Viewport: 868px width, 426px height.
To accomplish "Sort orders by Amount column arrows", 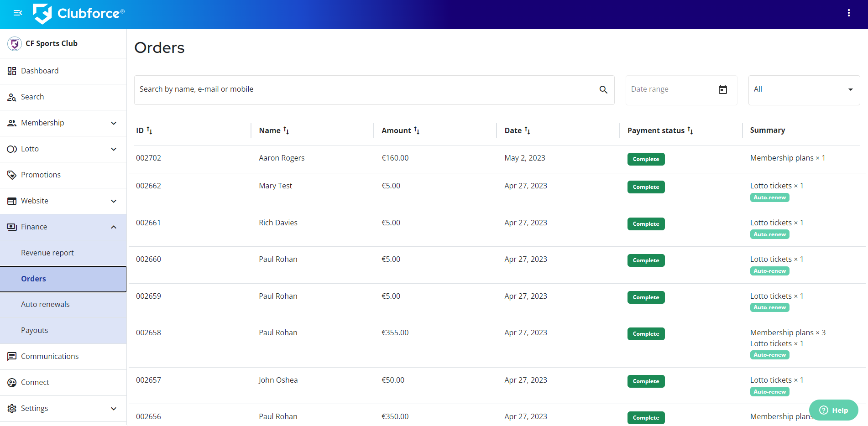I will 416,131.
